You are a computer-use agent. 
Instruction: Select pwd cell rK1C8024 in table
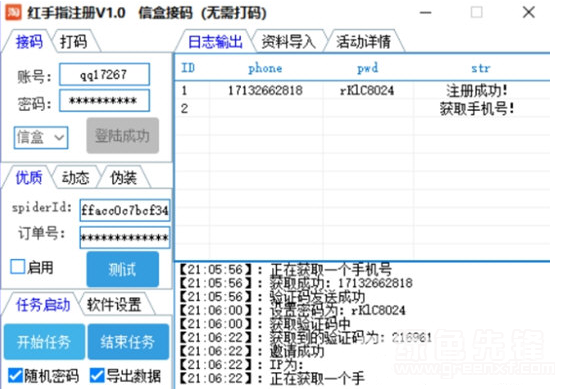(367, 90)
